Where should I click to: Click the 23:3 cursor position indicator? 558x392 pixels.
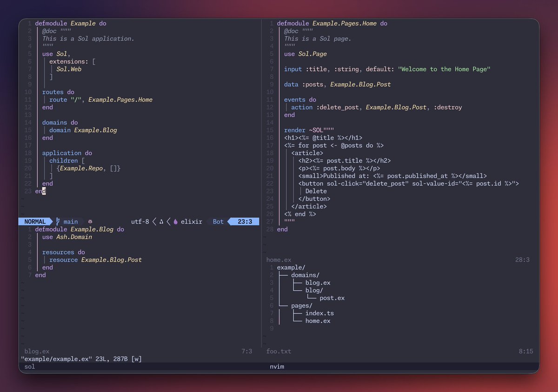pos(244,221)
